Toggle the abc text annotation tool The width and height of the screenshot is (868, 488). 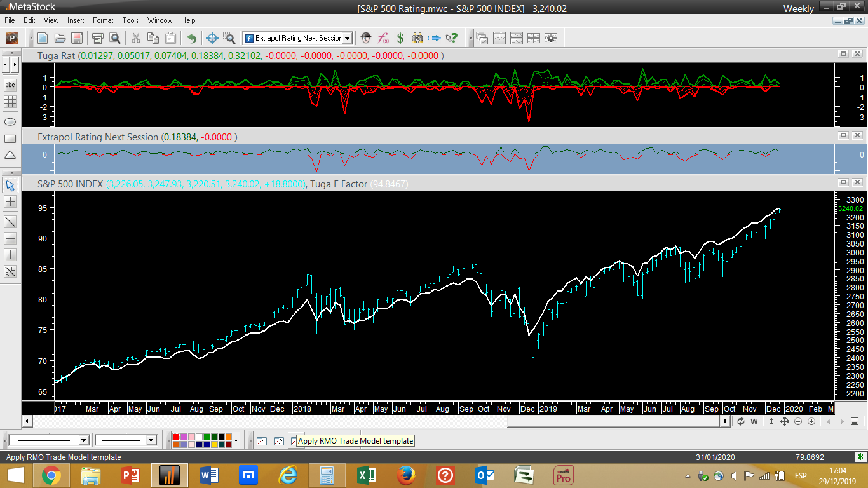pyautogui.click(x=10, y=85)
